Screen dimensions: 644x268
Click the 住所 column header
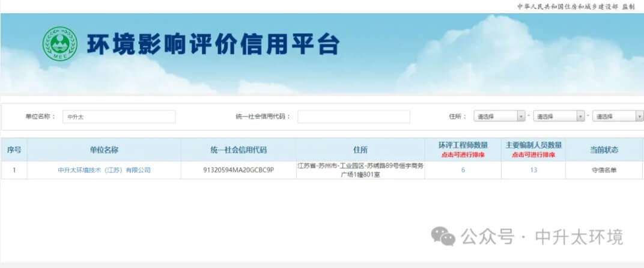click(x=360, y=150)
